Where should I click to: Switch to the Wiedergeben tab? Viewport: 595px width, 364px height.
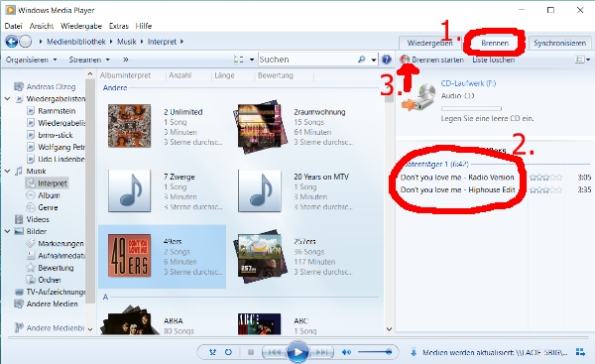point(429,43)
